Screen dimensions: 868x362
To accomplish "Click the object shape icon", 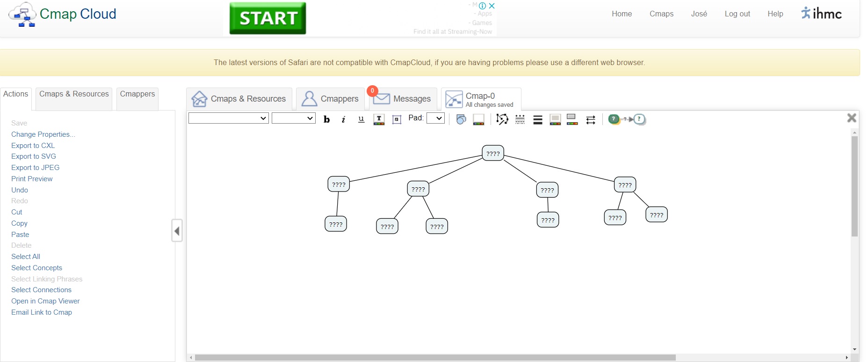I will pyautogui.click(x=461, y=119).
